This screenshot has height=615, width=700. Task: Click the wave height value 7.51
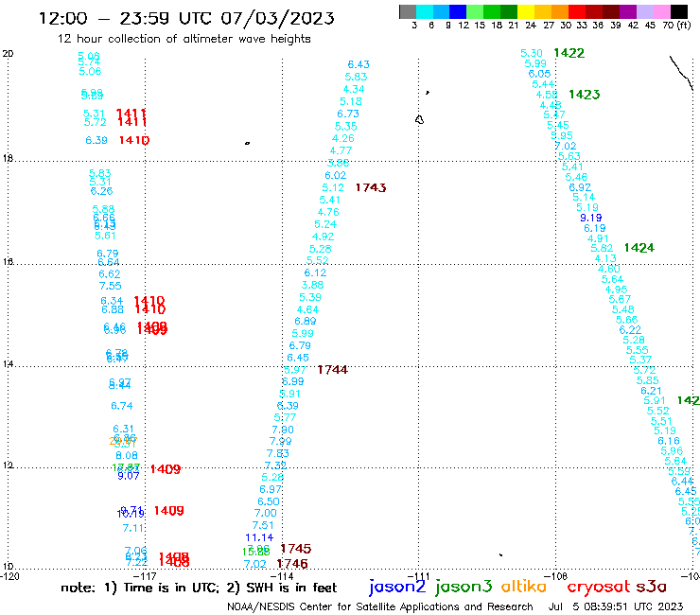coord(263,525)
